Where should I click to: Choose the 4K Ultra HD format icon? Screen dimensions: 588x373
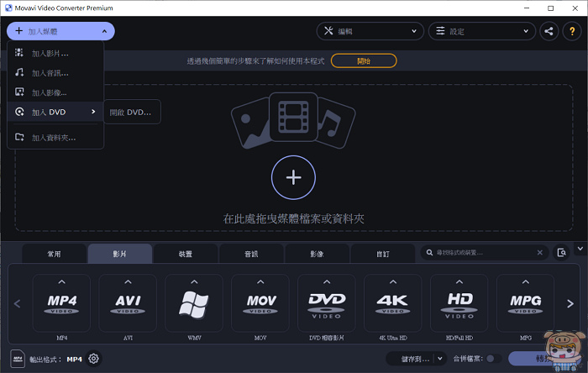(x=393, y=303)
